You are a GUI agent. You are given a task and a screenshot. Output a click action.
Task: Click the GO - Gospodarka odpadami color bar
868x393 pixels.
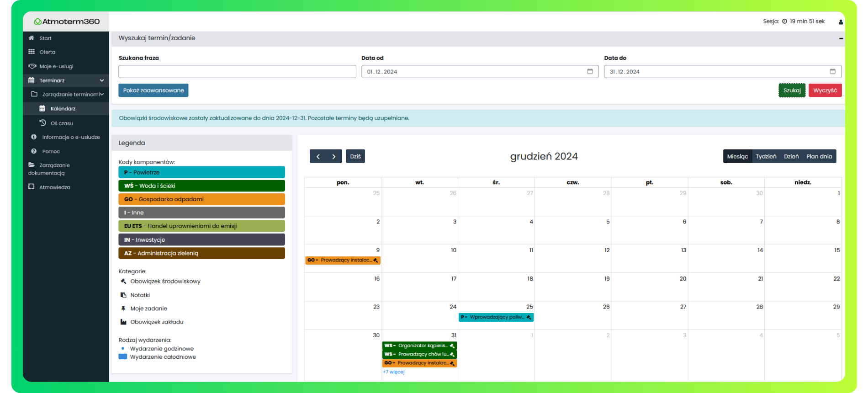[201, 199]
